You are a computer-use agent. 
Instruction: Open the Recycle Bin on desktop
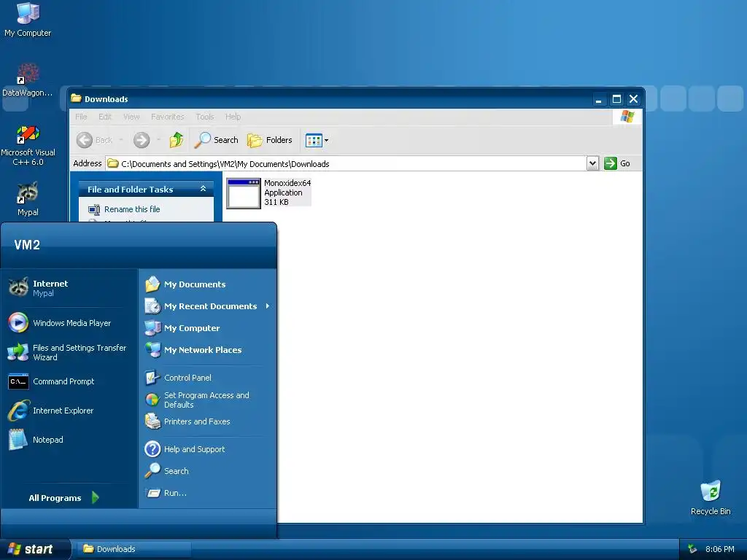click(711, 497)
